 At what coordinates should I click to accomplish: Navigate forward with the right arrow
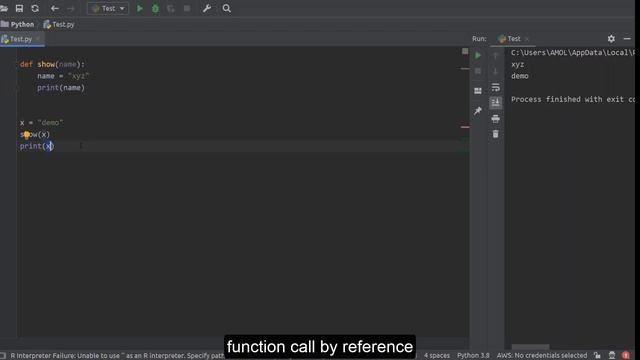click(71, 8)
